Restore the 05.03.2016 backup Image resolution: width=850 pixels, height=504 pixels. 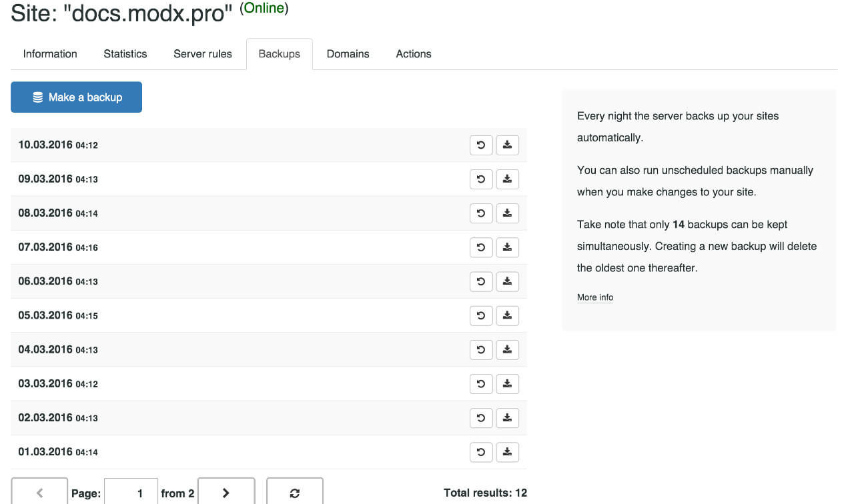[481, 315]
